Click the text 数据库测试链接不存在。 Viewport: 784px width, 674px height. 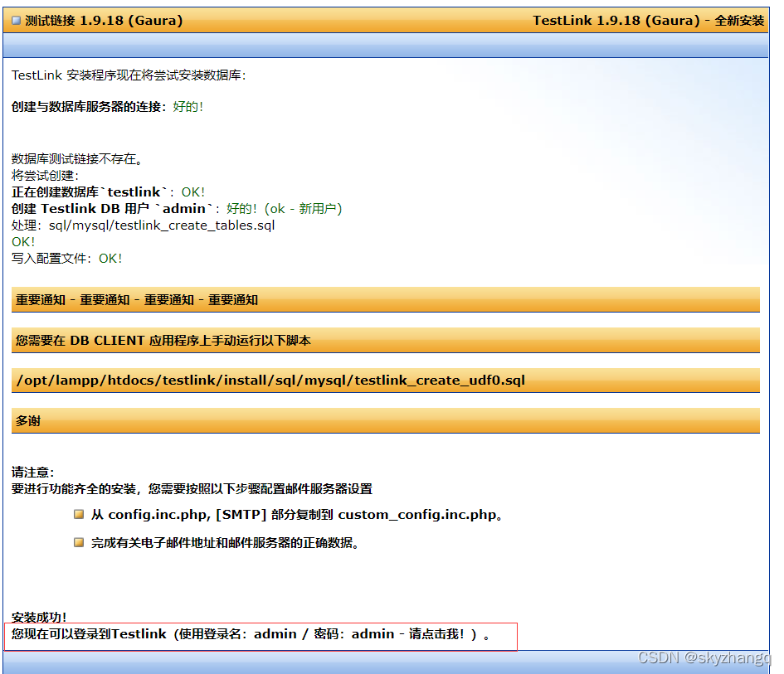pos(77,159)
